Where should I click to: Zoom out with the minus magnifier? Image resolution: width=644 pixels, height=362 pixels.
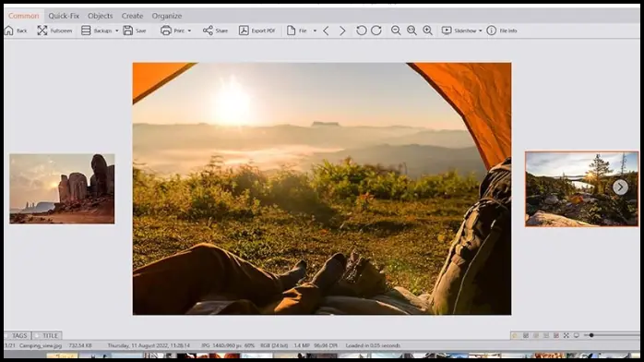[396, 30]
